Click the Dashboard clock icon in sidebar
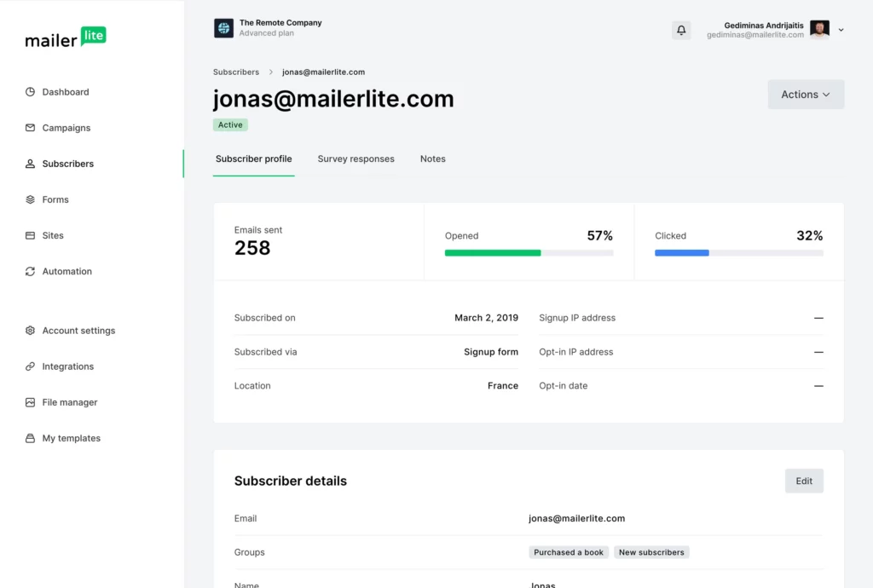The height and width of the screenshot is (588, 873). pyautogui.click(x=30, y=92)
